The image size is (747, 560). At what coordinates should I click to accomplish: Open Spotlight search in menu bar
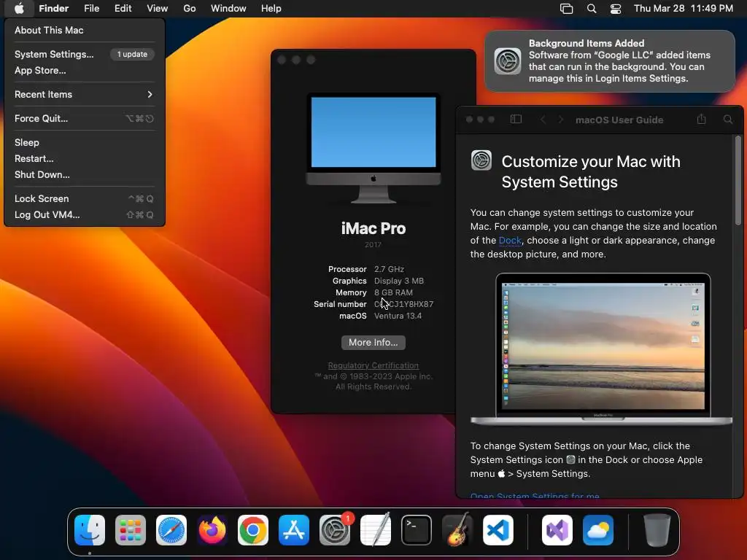tap(591, 9)
